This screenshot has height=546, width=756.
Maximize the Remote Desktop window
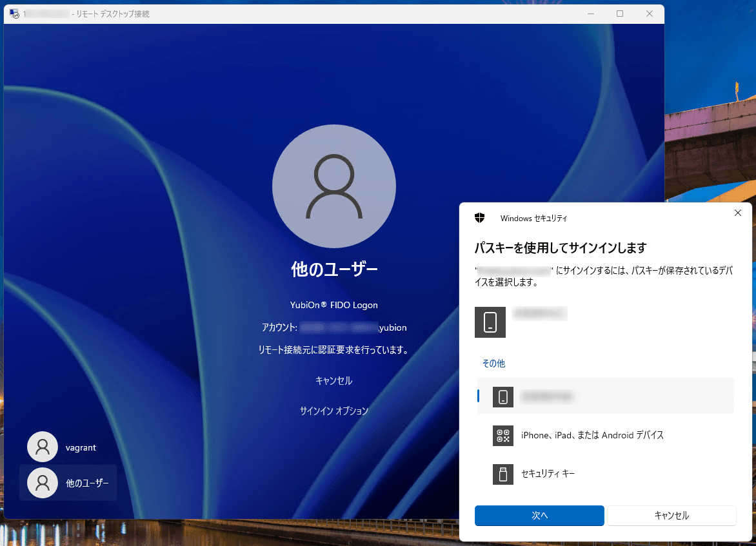point(620,14)
